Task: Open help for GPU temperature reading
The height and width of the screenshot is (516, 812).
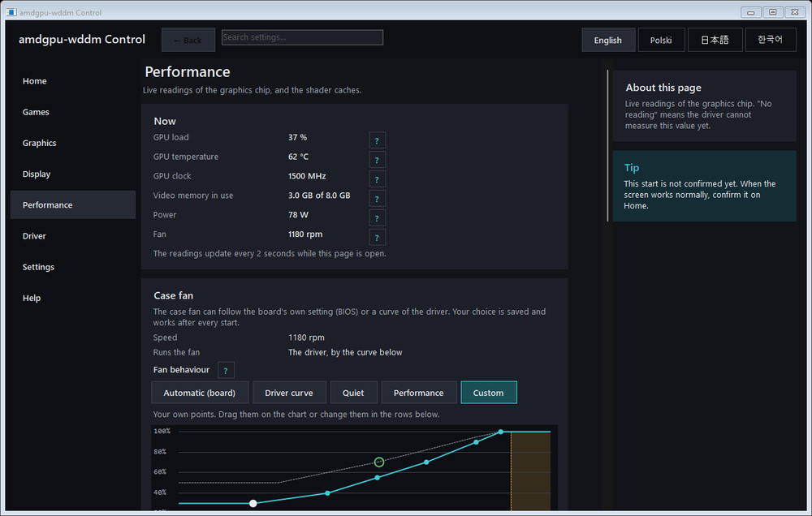Action: pos(377,160)
